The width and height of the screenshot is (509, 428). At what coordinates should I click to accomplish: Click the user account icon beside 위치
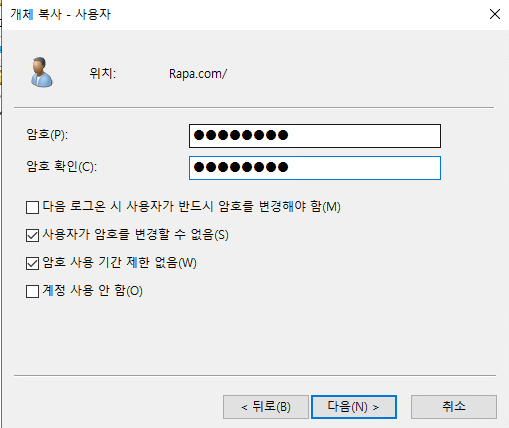coord(42,72)
